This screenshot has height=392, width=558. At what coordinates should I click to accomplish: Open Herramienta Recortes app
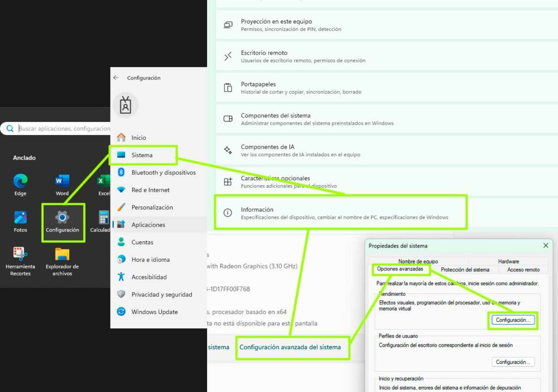coord(20,254)
